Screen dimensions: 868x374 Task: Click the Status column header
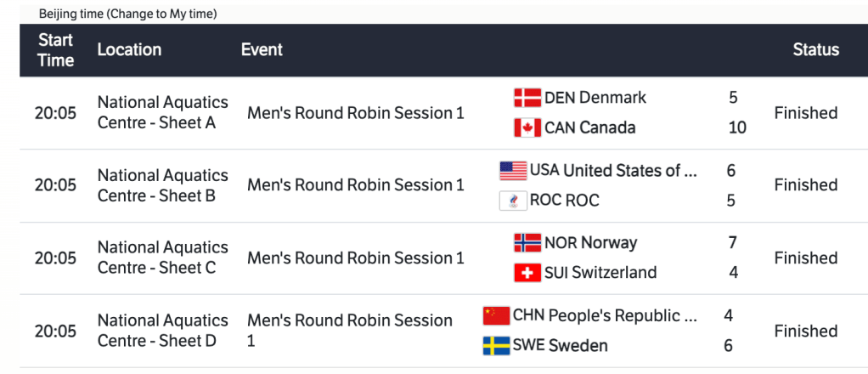[x=815, y=50]
